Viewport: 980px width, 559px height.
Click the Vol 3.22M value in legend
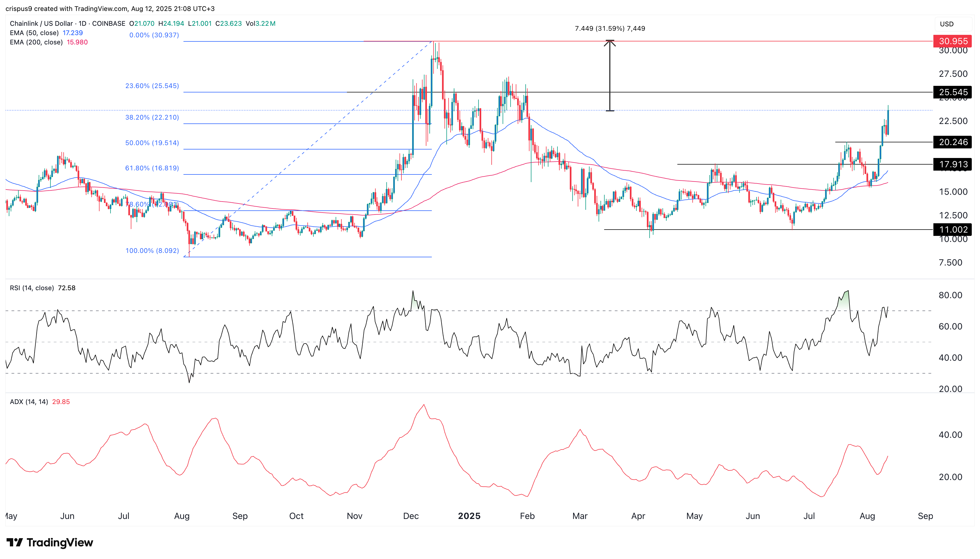click(261, 23)
